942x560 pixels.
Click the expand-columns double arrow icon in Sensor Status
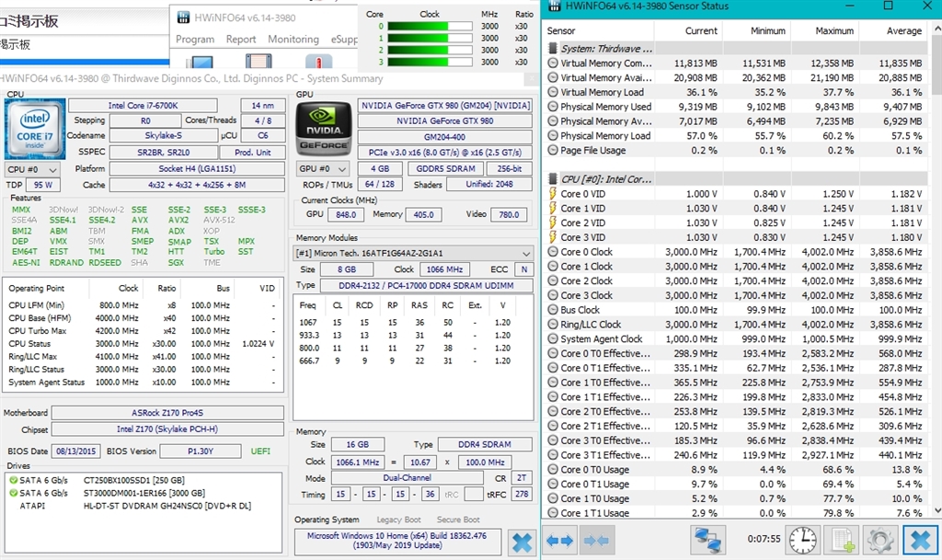(560, 540)
